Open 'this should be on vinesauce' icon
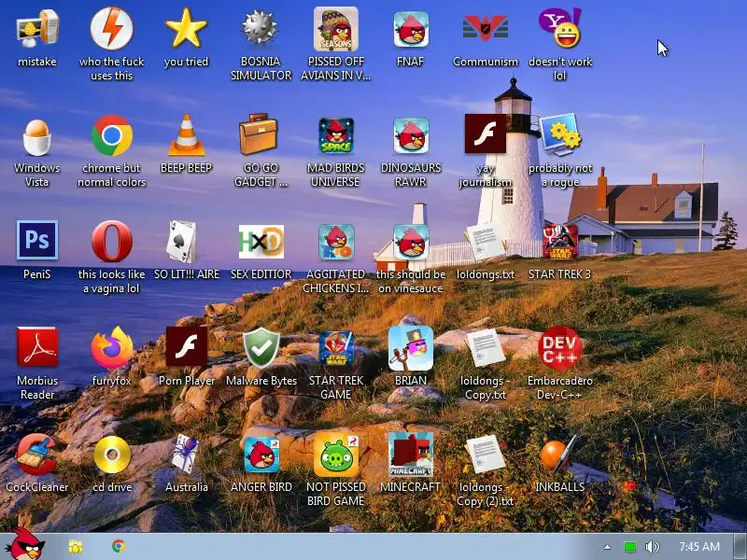This screenshot has width=747, height=560. click(411, 243)
